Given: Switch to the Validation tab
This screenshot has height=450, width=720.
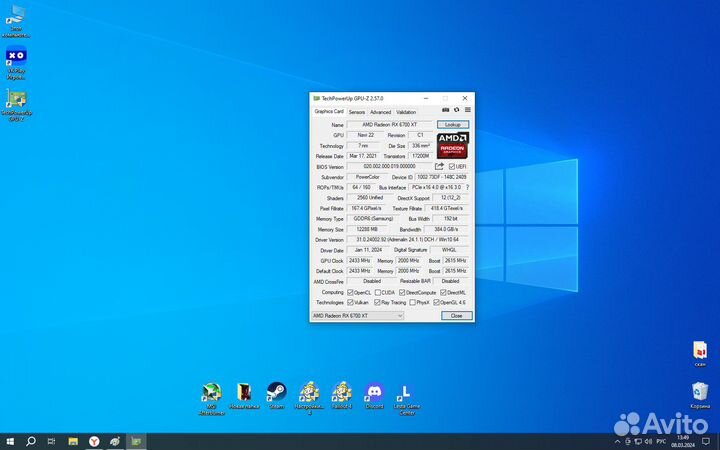Looking at the screenshot, I should (406, 112).
